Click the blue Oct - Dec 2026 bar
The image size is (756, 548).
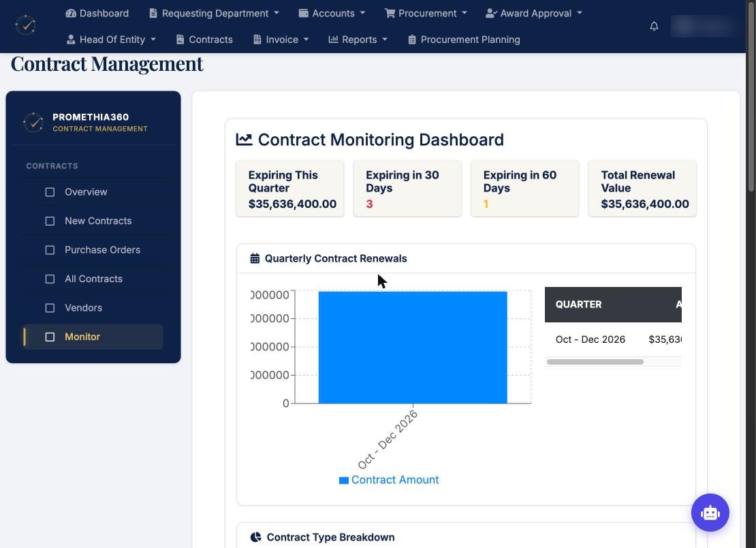click(x=413, y=348)
